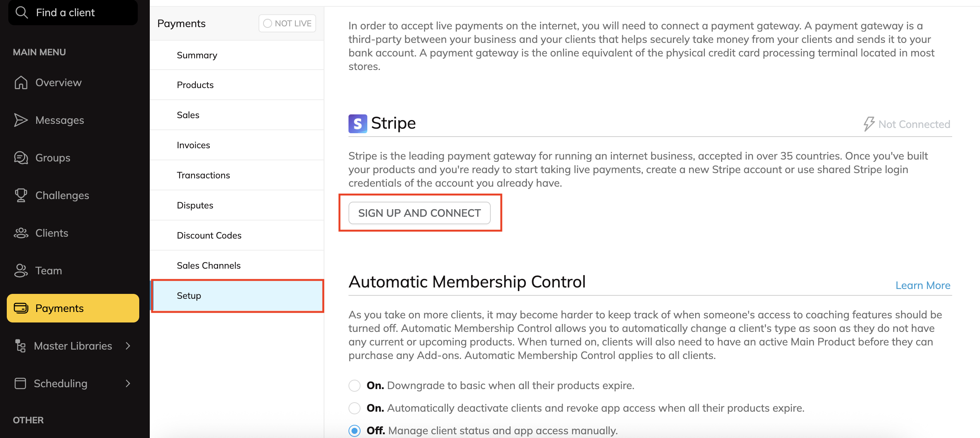The width and height of the screenshot is (980, 438).
Task: Select Off manage client status manually
Action: [x=354, y=430]
